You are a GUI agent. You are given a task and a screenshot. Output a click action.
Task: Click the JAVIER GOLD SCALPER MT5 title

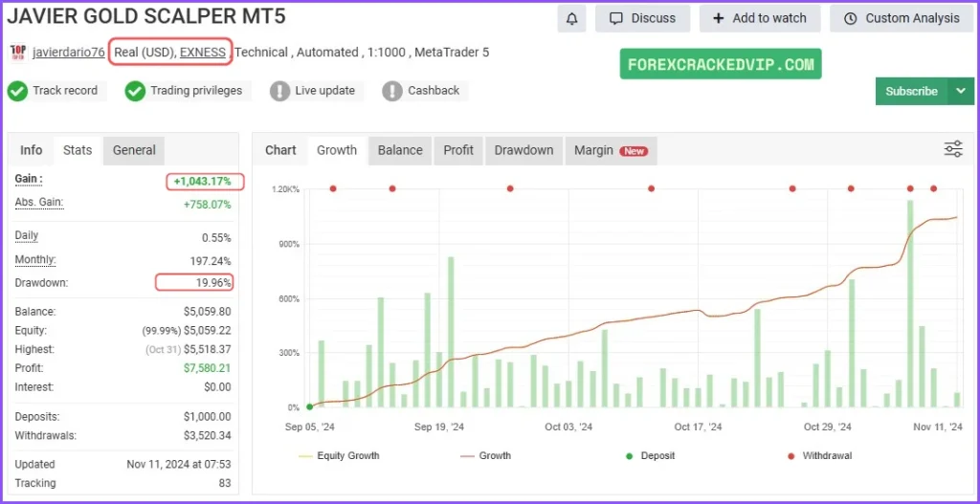pyautogui.click(x=146, y=16)
